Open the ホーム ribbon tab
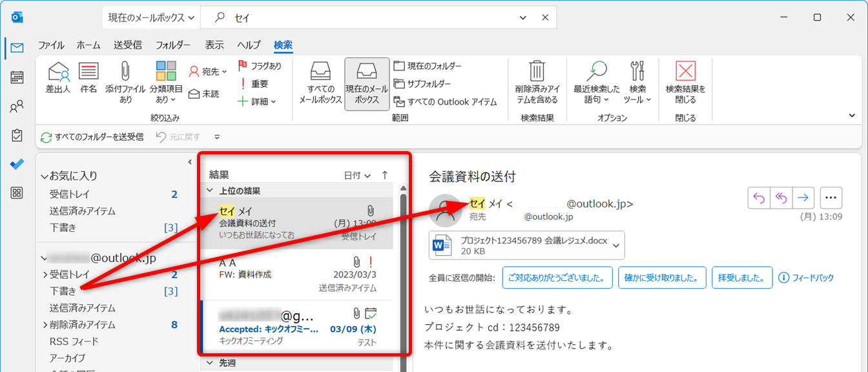 click(88, 45)
